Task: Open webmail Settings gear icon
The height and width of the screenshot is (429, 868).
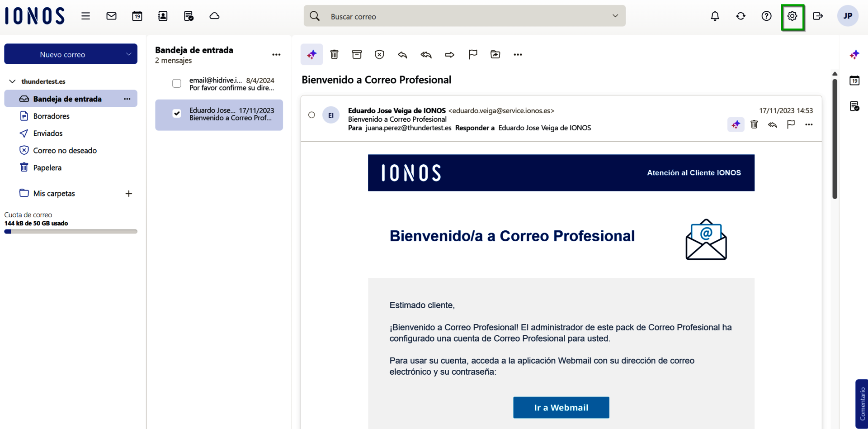Action: coord(793,16)
